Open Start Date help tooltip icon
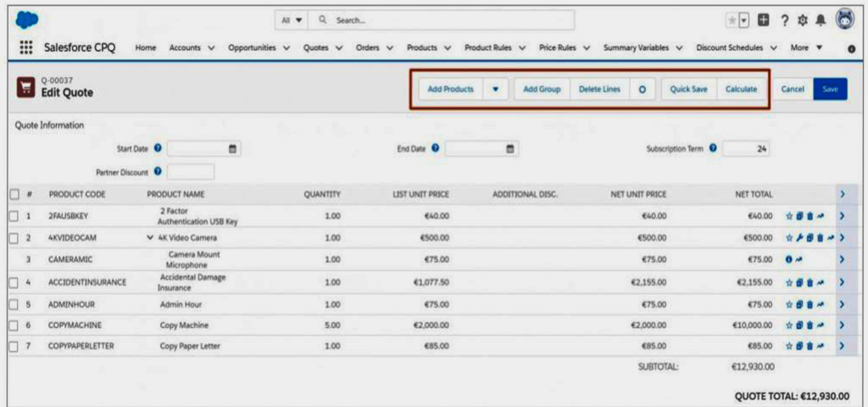Screen dimensions: 868x407 point(158,148)
